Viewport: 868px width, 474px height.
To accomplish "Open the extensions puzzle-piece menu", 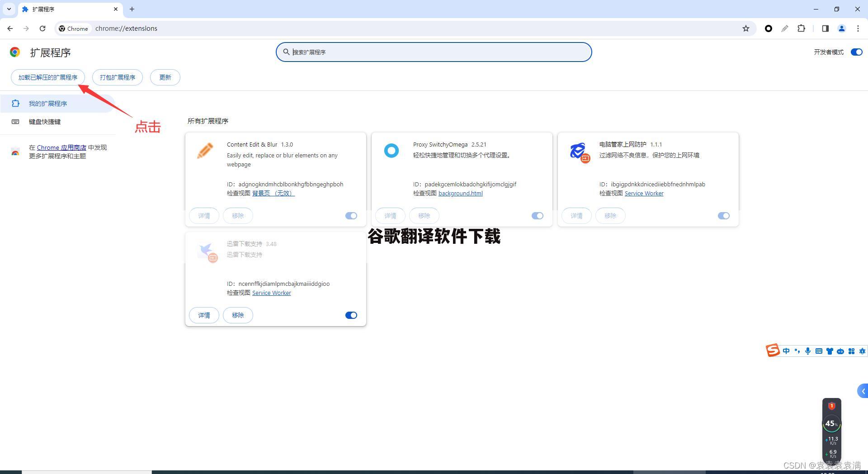I will (x=801, y=28).
